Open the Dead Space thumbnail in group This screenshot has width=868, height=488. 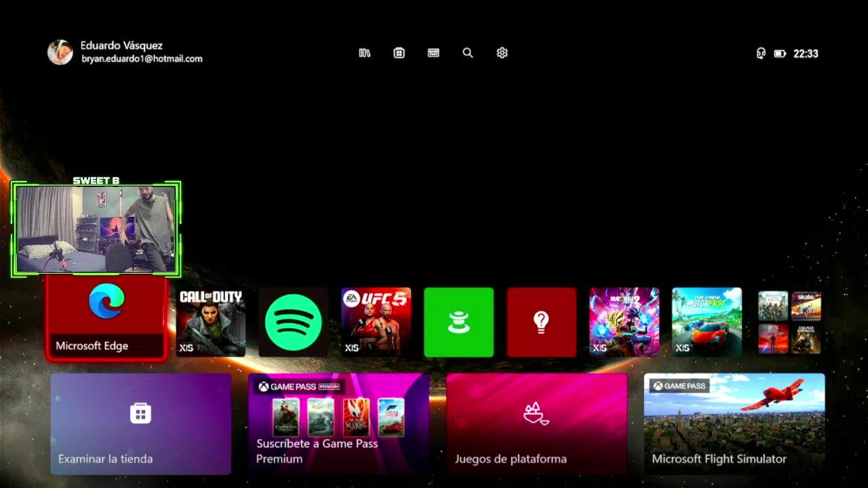tap(806, 339)
